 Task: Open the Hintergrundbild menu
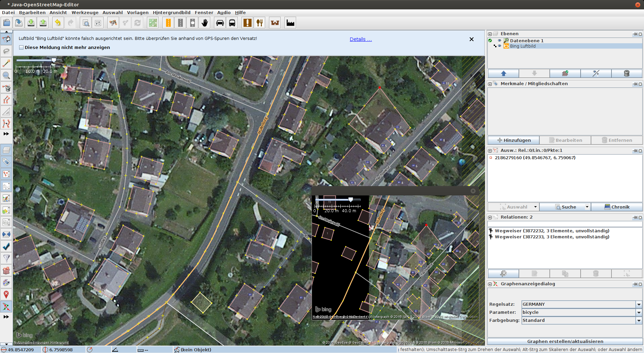point(171,12)
